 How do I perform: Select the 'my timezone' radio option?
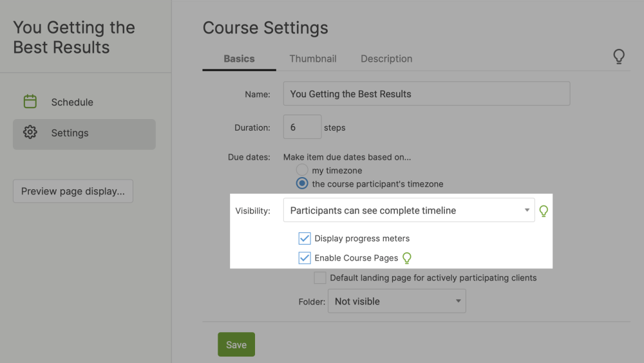[302, 171]
